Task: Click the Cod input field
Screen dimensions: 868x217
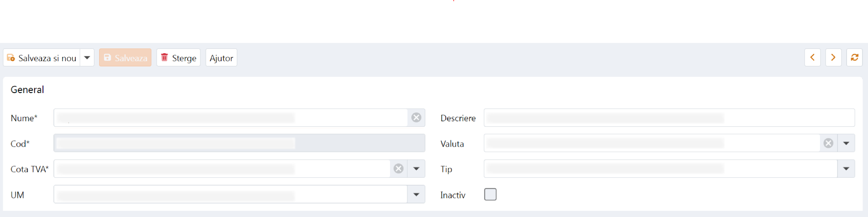Action: (239, 143)
